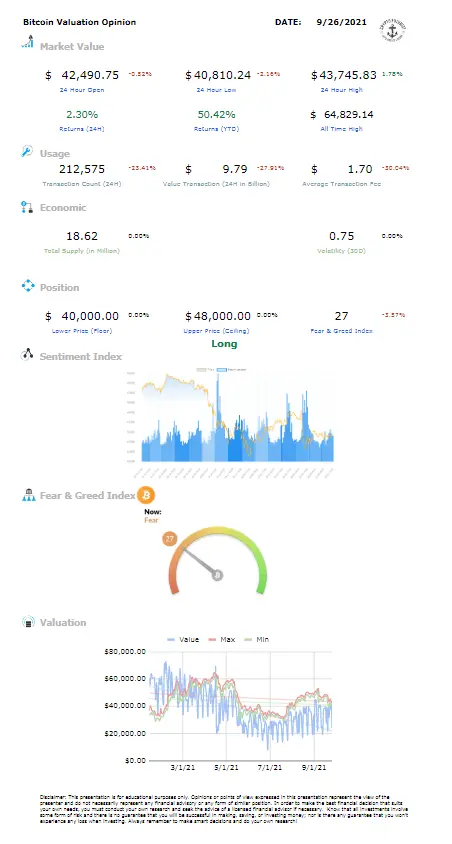
Task: Click the Now: label above gauge
Action: point(153,512)
